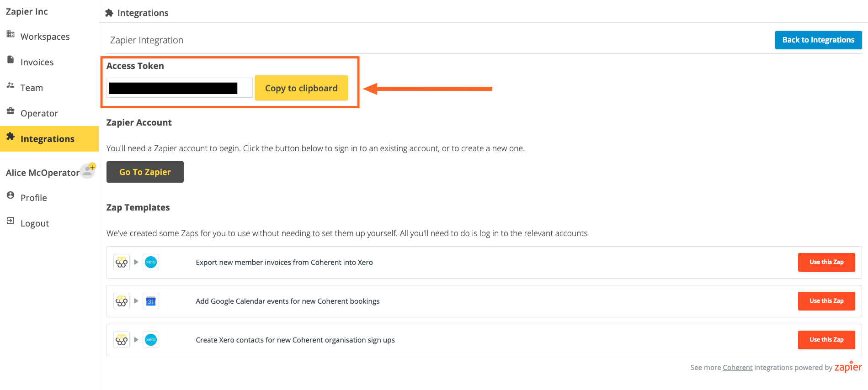Click the Coherent icon in Xero contacts row
The width and height of the screenshot is (868, 390).
click(122, 340)
